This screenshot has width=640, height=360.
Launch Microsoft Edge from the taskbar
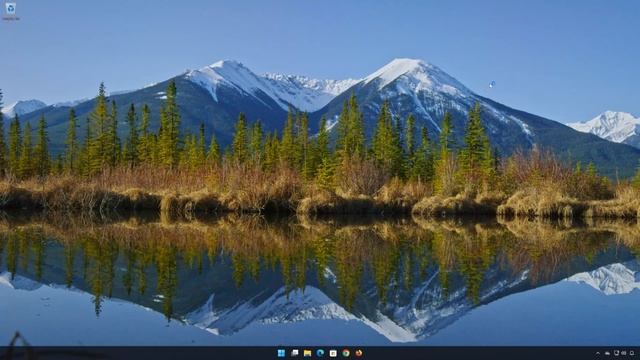320,353
